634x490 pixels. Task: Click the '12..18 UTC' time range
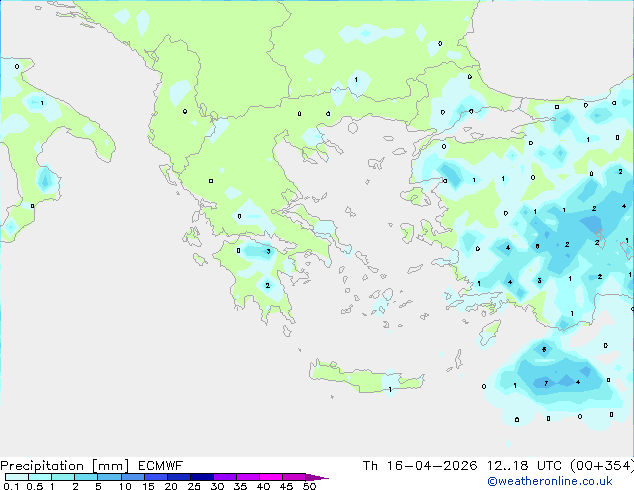tap(524, 466)
